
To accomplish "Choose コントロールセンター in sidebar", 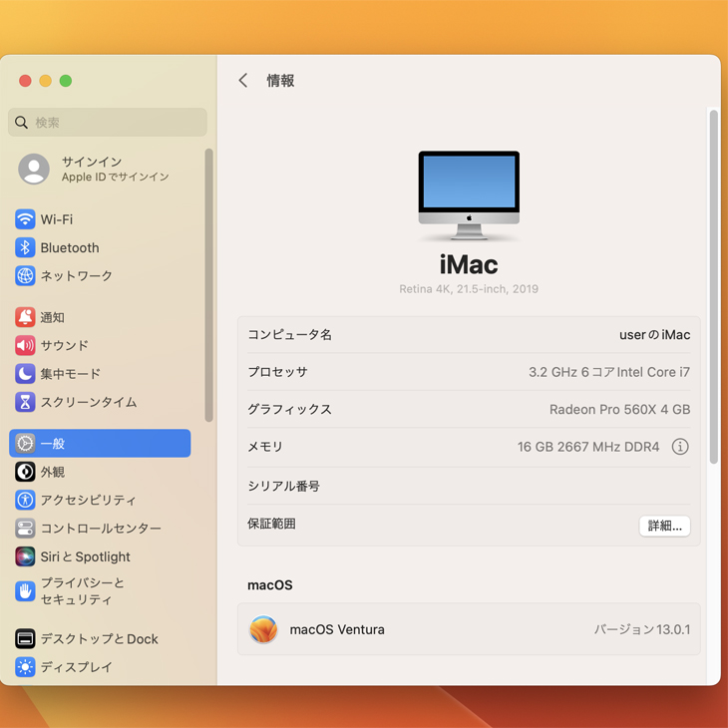I will click(x=100, y=529).
